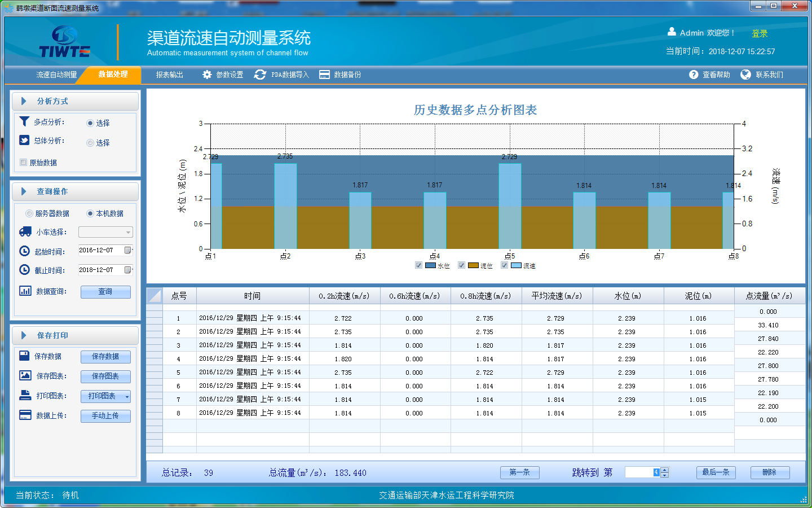Click the TIWTE logo

click(x=65, y=42)
